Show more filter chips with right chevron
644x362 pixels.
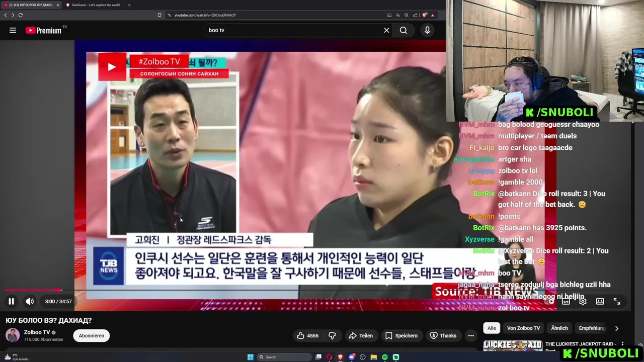pos(617,328)
